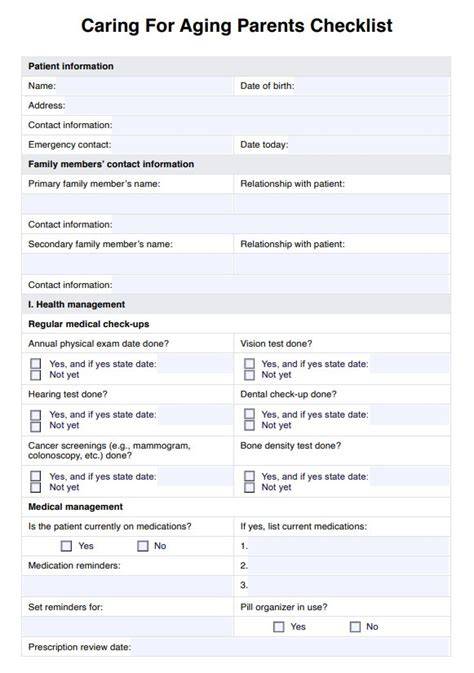Click the field below Primary family member's name
474x673 pixels.
pos(128,204)
